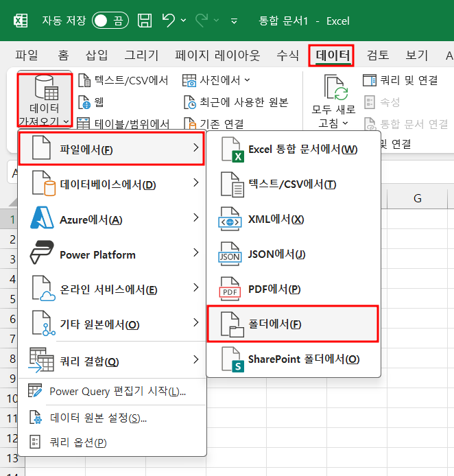Screen dimensions: 454x476
Task: Switch to the 삽입 tab
Action: 97,56
